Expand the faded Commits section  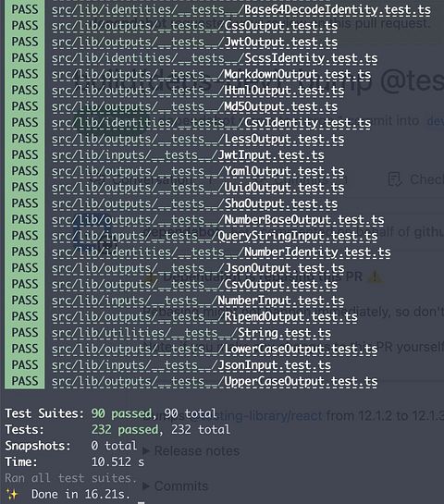click(x=176, y=486)
